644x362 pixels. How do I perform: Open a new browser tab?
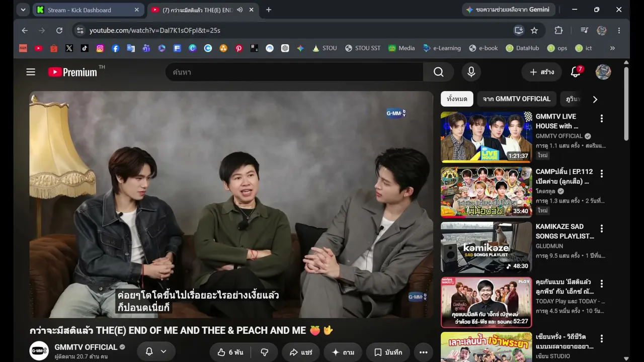coord(269,10)
